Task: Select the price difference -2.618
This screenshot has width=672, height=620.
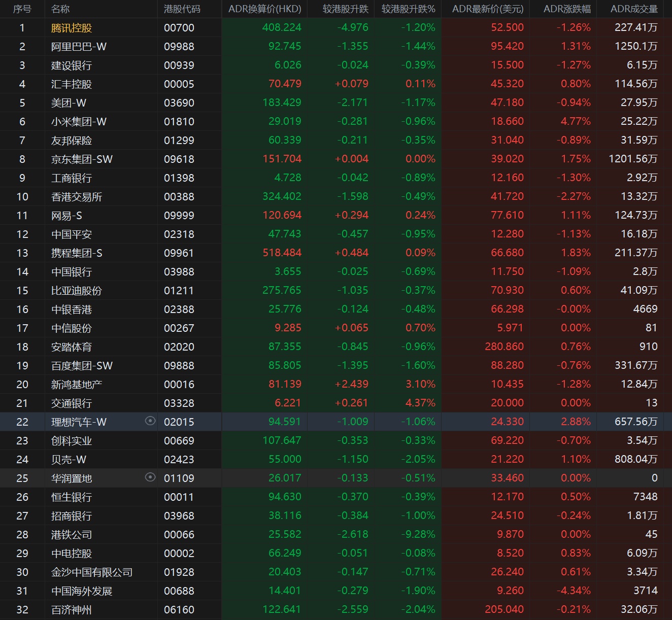Action: pyautogui.click(x=353, y=534)
